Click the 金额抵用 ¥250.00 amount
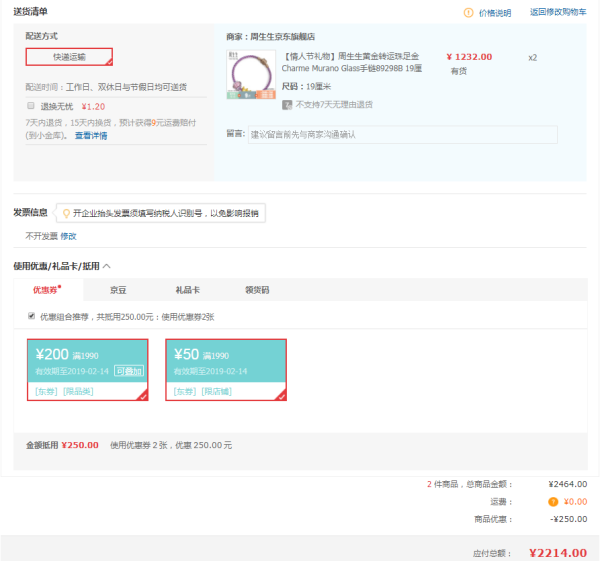Viewport: 600px width, 561px height. point(80,445)
